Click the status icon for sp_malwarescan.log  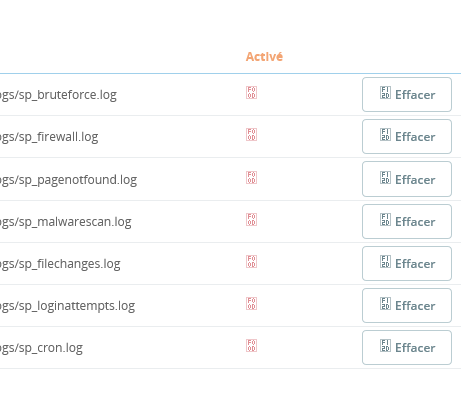click(x=251, y=220)
